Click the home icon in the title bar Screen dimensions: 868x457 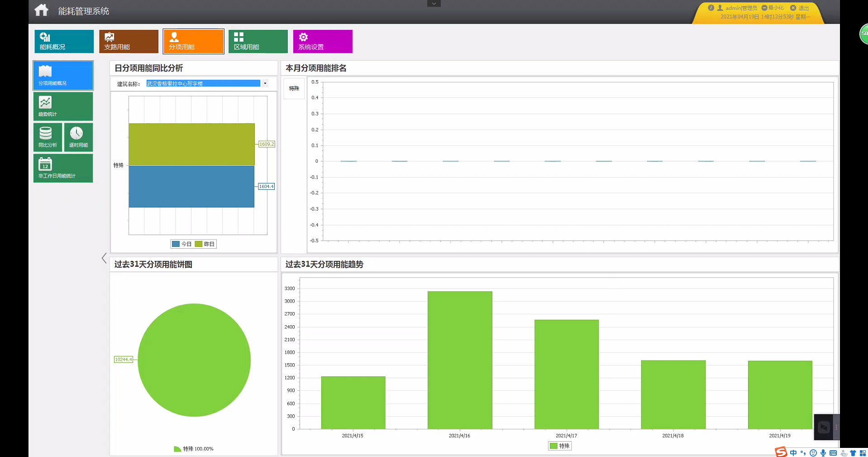(x=41, y=10)
